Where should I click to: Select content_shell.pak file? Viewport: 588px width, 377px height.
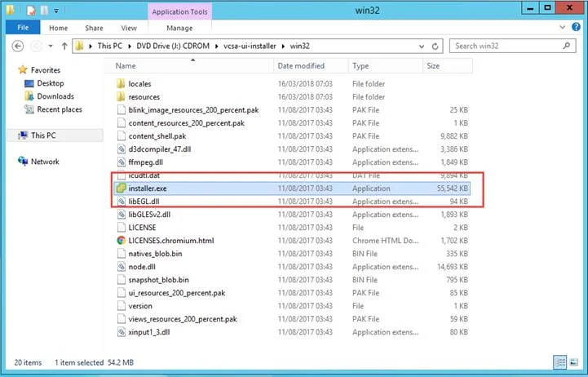(x=157, y=136)
